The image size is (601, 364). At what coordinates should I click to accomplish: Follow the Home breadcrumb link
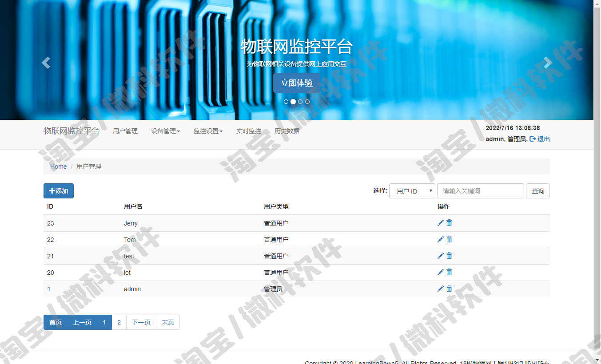click(58, 166)
